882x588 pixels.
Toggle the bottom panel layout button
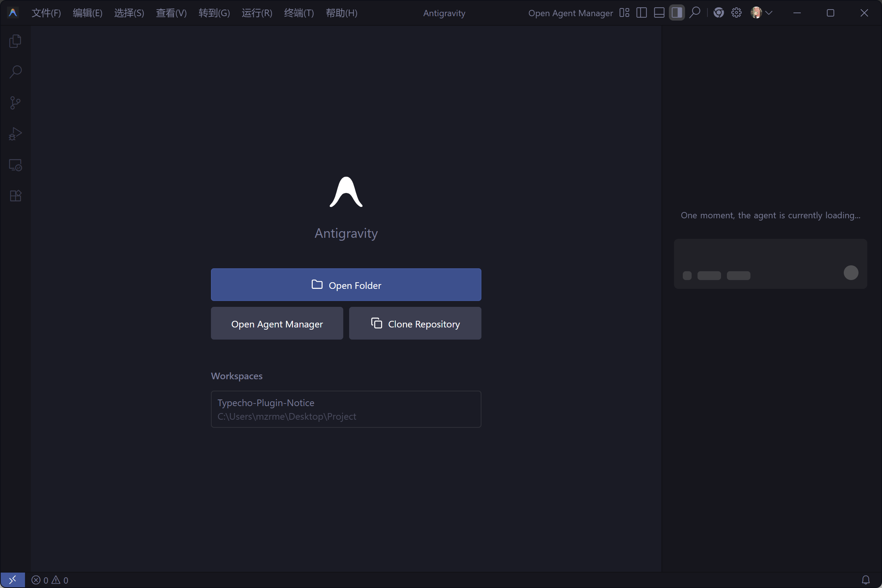(659, 13)
